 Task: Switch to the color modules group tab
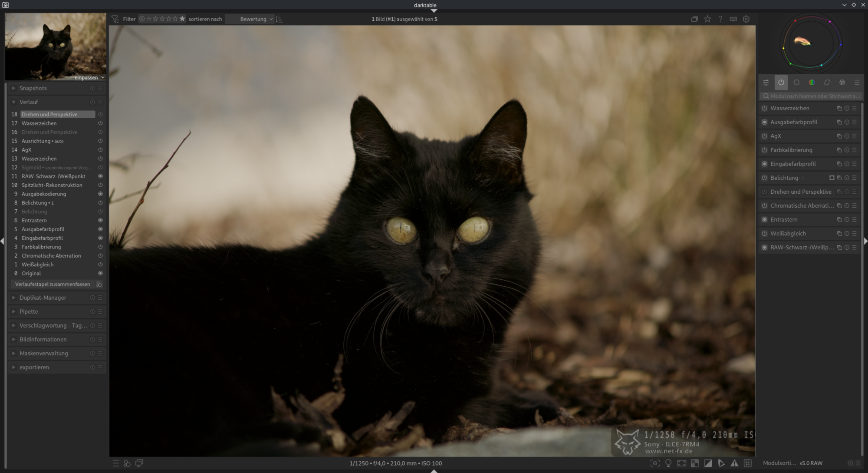tap(812, 82)
